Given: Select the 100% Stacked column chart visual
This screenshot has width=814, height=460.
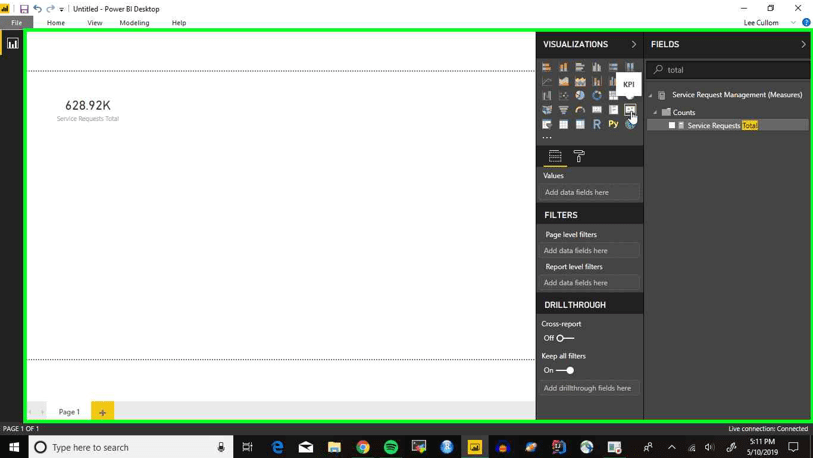Looking at the screenshot, I should tap(630, 67).
